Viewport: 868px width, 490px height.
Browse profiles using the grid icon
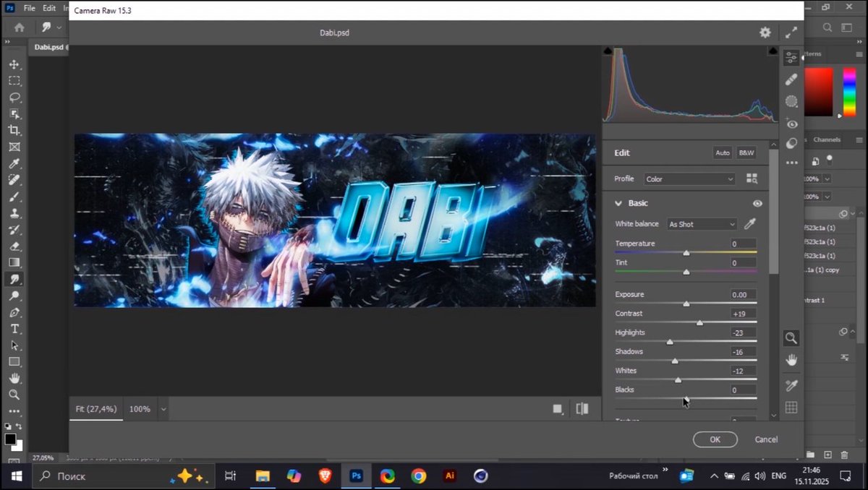tap(752, 179)
